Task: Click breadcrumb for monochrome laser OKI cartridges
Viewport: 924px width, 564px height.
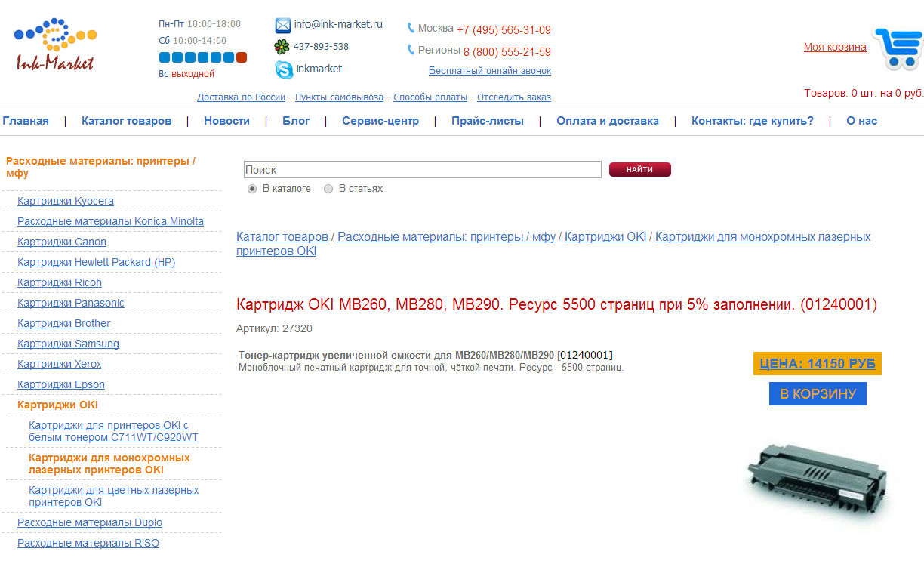Action: [553, 244]
